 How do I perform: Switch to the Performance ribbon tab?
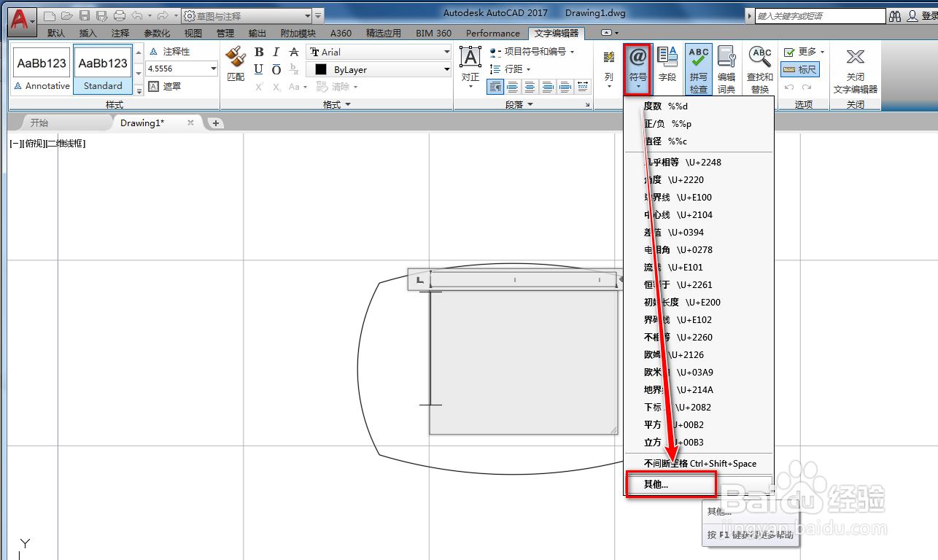tap(493, 33)
